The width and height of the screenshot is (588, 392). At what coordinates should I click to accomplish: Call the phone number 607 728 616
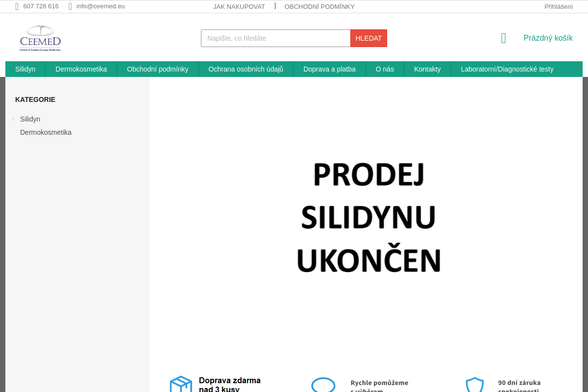[x=41, y=6]
